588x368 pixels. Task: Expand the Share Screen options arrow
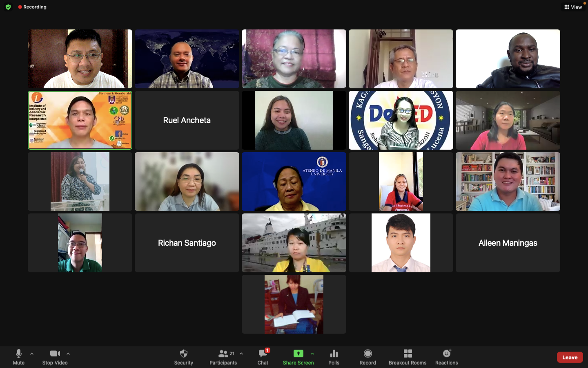312,354
